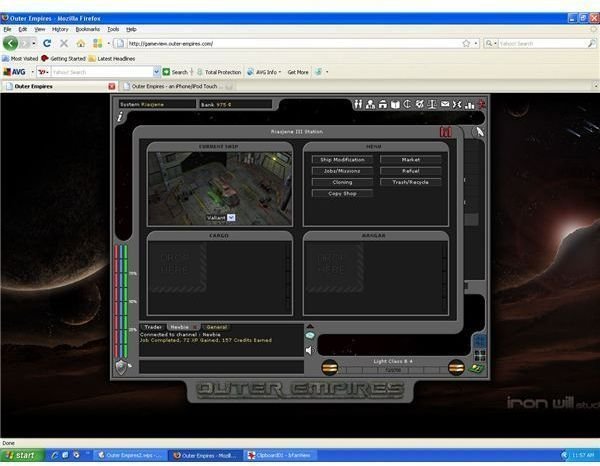Click the house-shaped station icon in game toolbar

tap(383, 104)
